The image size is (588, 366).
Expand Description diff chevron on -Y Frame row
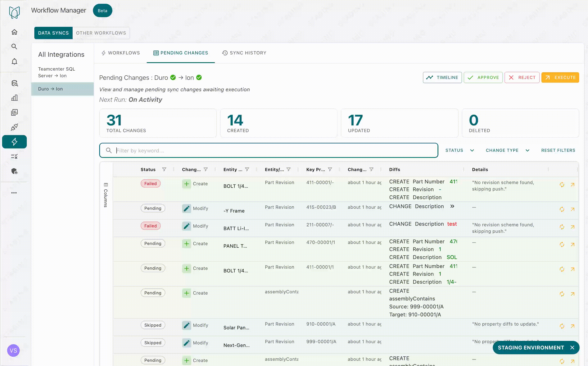pos(452,206)
